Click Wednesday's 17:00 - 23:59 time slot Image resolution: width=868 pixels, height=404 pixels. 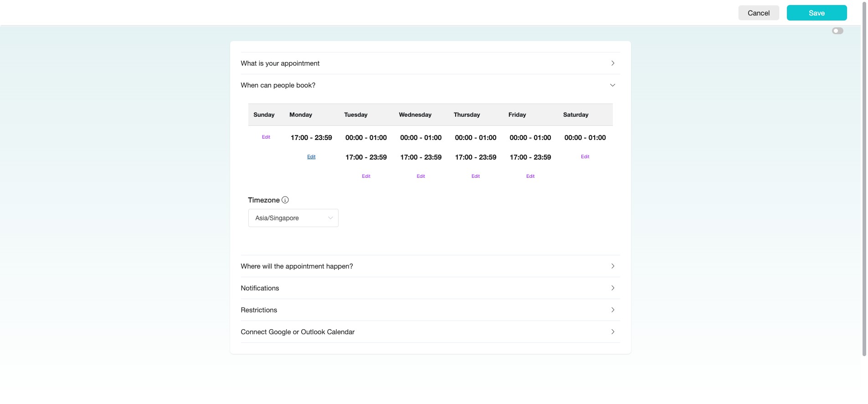click(421, 157)
